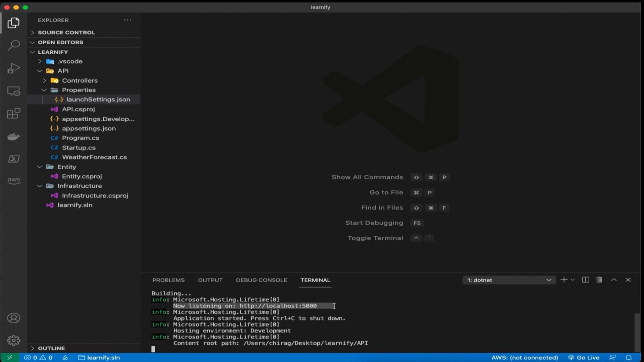Image resolution: width=644 pixels, height=362 pixels.
Task: Expand the .vscode folder
Action: (x=84, y=61)
